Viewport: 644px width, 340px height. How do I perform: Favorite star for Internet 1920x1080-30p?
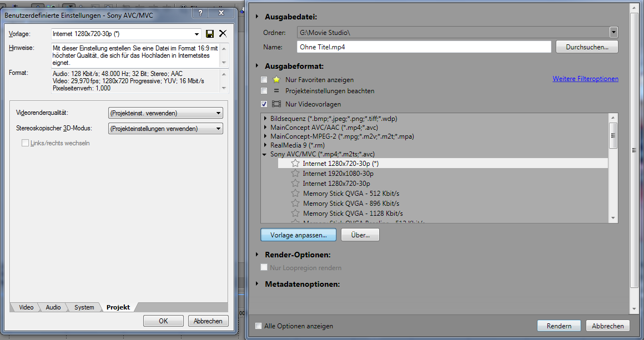tap(295, 173)
